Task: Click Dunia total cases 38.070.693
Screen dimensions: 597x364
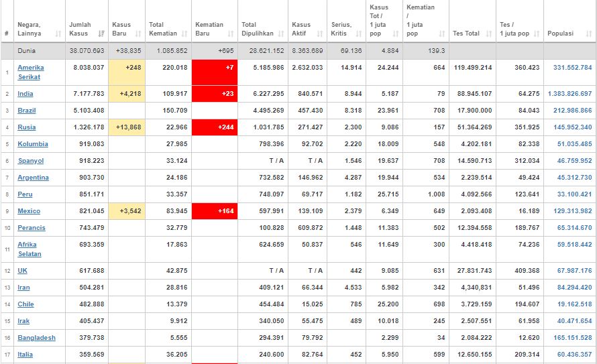Action: [87, 50]
